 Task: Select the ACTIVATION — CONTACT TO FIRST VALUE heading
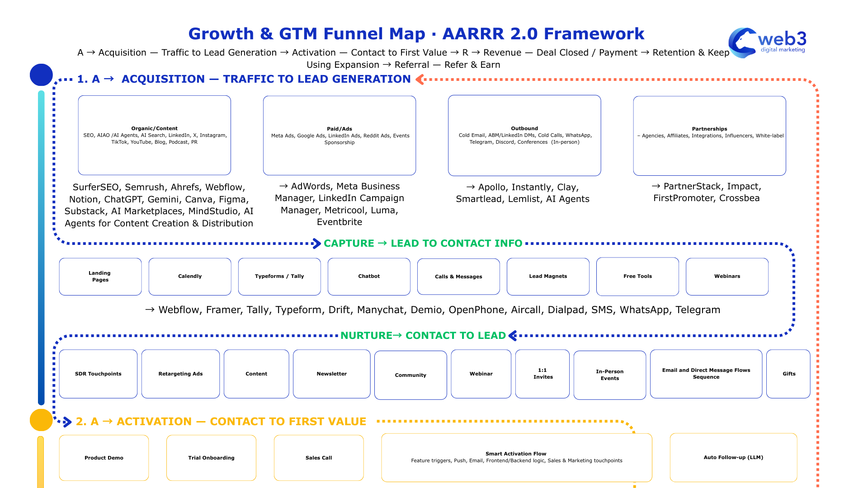(222, 421)
